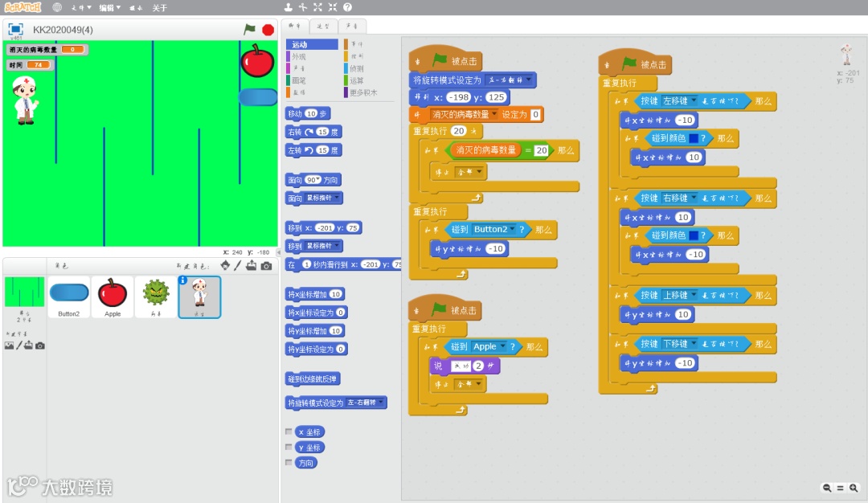Open rotation style dropdown in palette block

click(x=381, y=403)
